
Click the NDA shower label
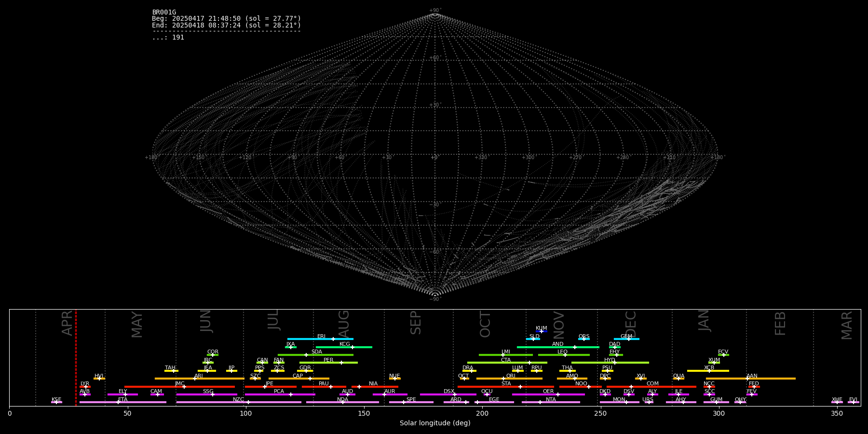342,400
